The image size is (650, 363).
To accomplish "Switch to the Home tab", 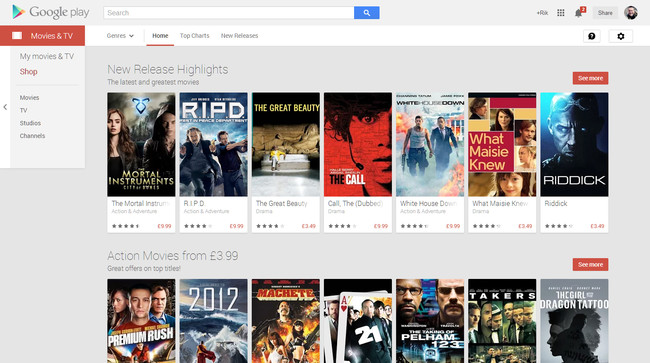I will [x=160, y=36].
